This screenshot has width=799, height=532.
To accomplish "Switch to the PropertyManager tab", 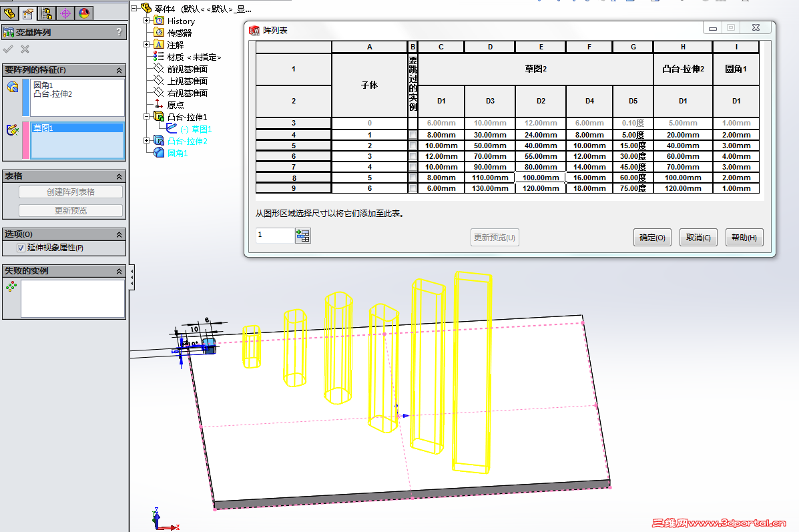I will tap(28, 13).
